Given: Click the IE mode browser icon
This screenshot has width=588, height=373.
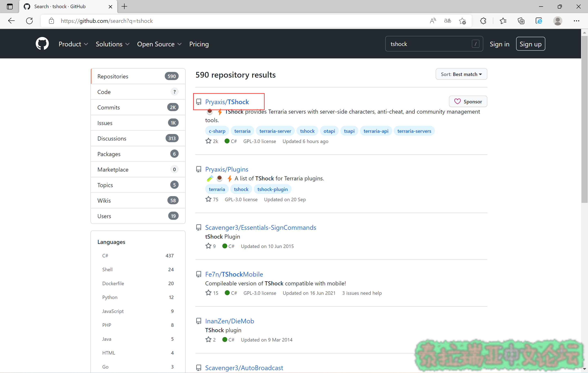Looking at the screenshot, I should coord(539,21).
